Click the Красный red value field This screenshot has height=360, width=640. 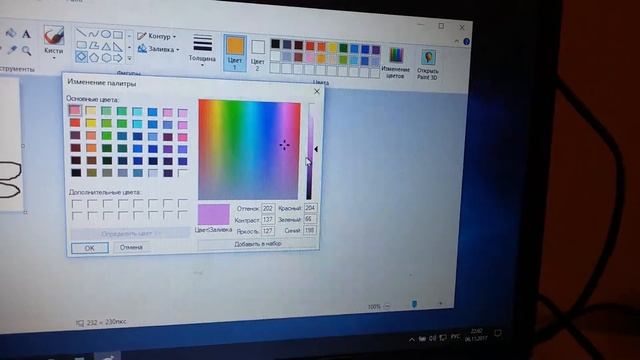click(x=310, y=208)
